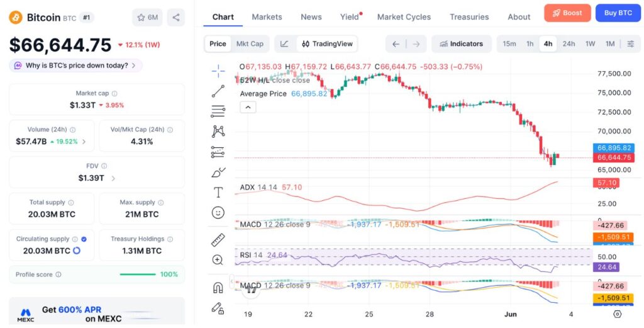Switch chart to Price mode
The height and width of the screenshot is (328, 644).
point(218,44)
